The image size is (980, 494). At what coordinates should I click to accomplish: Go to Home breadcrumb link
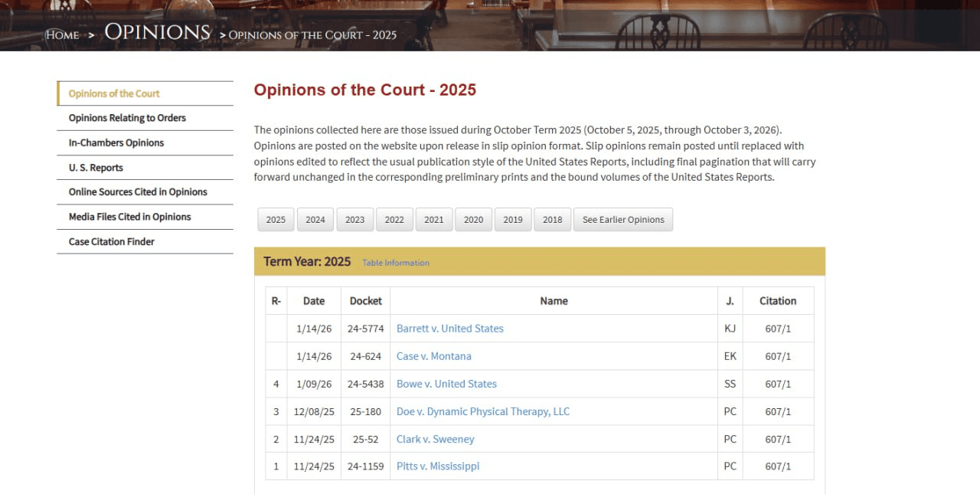tap(62, 34)
